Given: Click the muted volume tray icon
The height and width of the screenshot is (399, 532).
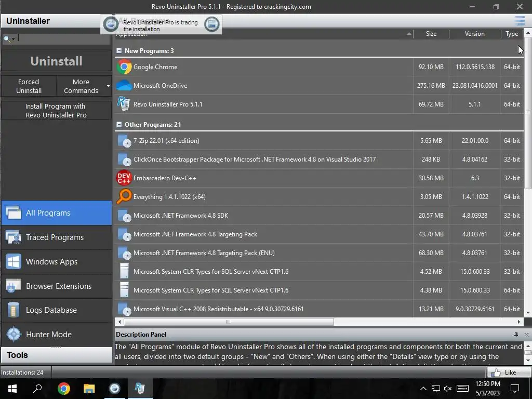Looking at the screenshot, I should 448,389.
